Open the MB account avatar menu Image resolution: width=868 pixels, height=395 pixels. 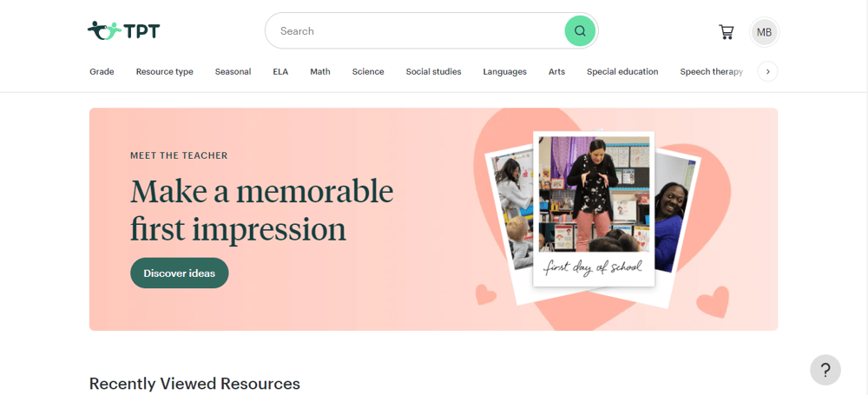pyautogui.click(x=764, y=32)
